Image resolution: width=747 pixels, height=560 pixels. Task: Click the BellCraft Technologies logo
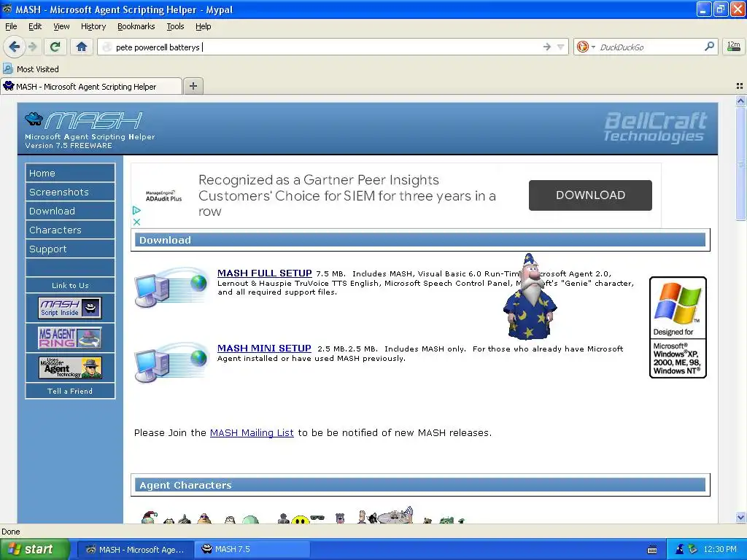coord(655,127)
